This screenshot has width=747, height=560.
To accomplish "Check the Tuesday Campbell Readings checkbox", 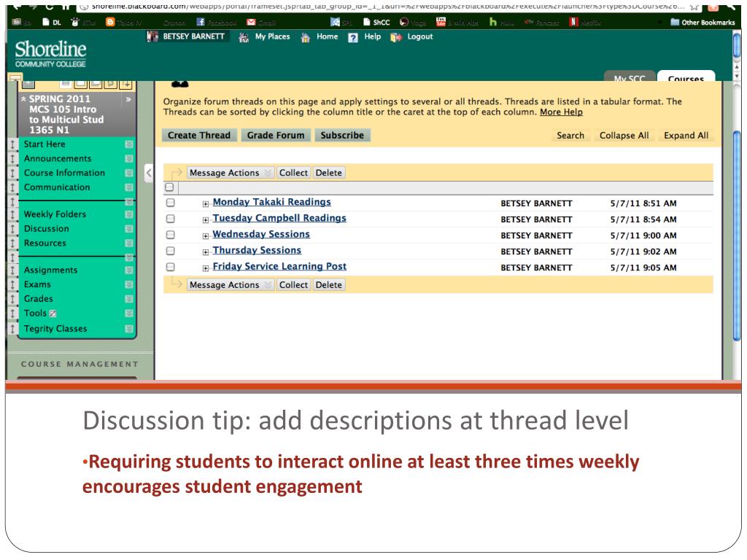I will point(171,219).
